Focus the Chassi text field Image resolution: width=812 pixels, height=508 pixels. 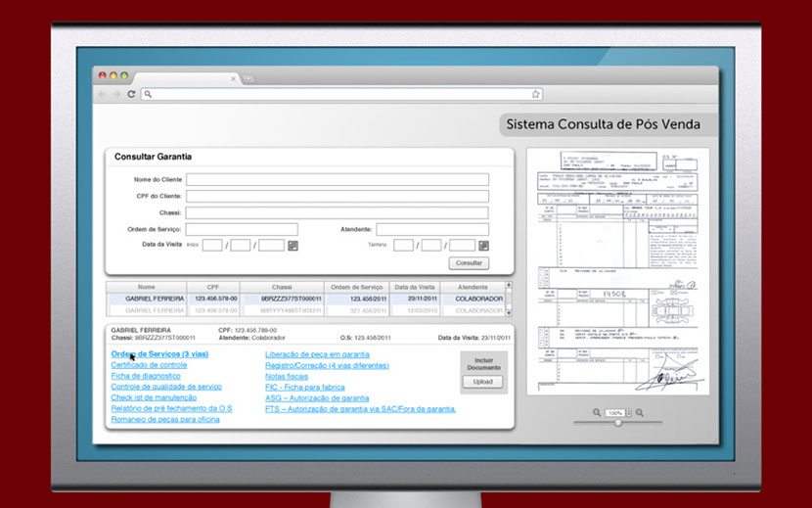[x=338, y=212]
